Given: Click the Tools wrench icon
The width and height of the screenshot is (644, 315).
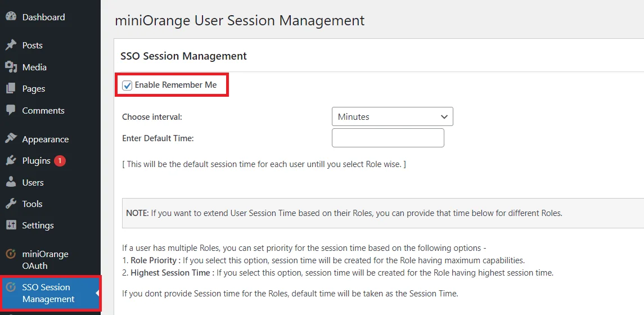Looking at the screenshot, I should (x=11, y=204).
